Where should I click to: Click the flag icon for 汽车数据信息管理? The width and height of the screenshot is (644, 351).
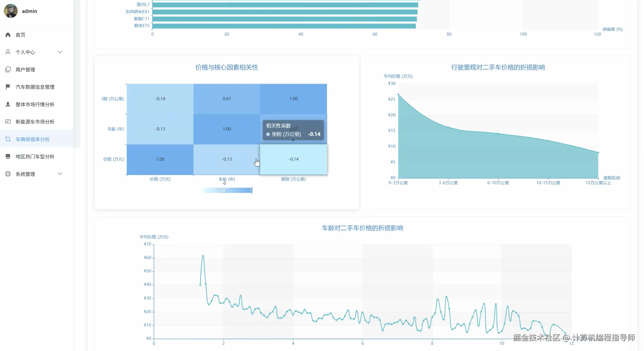pyautogui.click(x=8, y=87)
